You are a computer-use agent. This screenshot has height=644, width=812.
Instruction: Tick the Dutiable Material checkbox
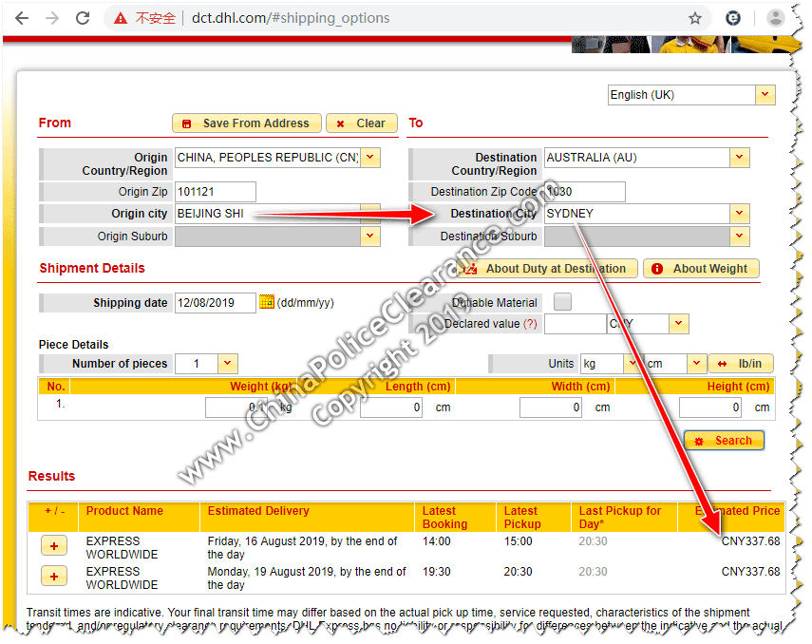[562, 301]
